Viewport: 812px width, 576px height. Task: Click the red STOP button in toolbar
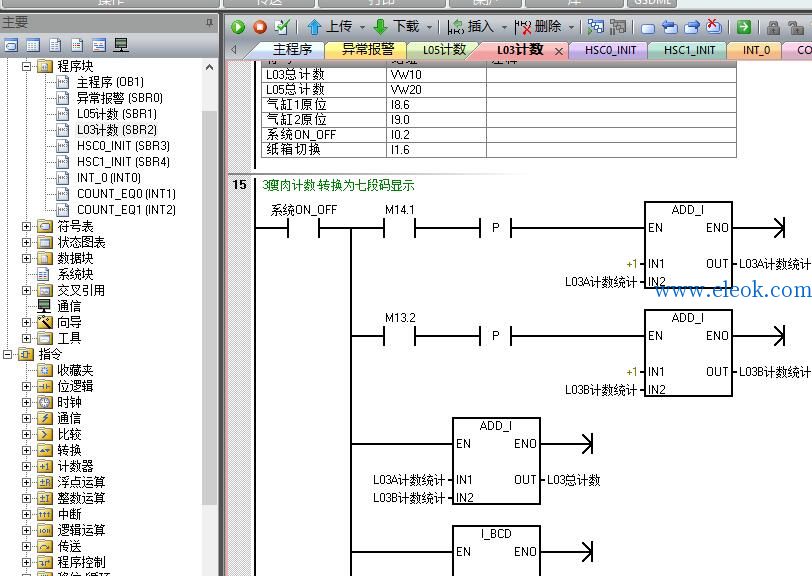point(260,27)
